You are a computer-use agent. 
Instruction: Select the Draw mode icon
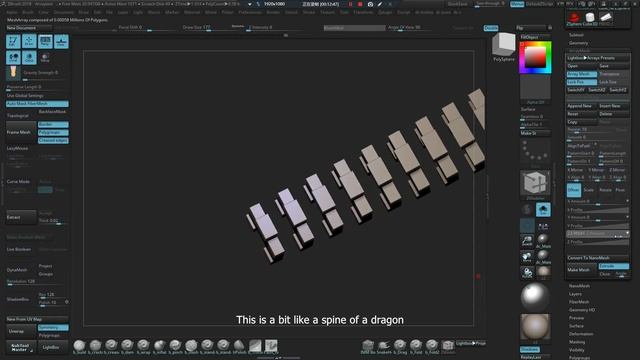click(29, 42)
